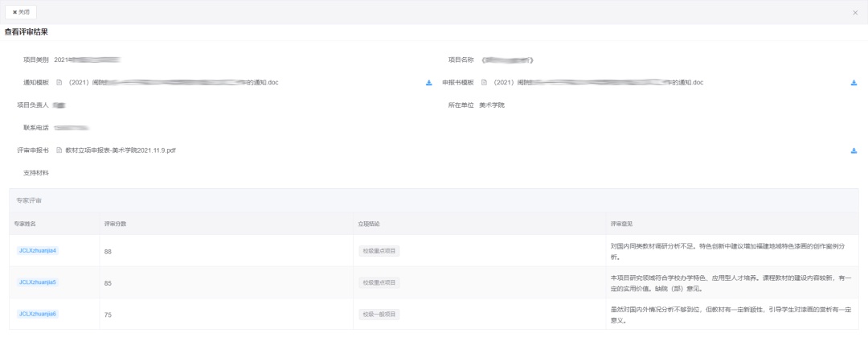Click the 评审分数 column header

click(115, 223)
